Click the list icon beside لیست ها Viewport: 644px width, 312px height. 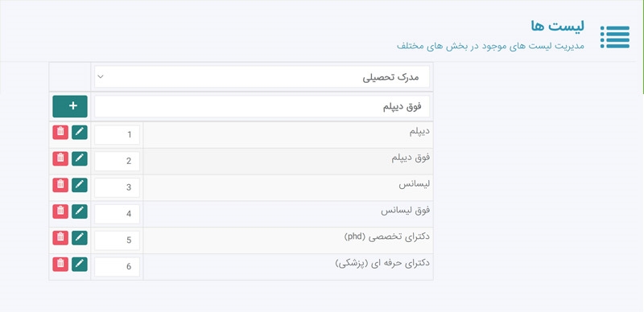(x=615, y=37)
